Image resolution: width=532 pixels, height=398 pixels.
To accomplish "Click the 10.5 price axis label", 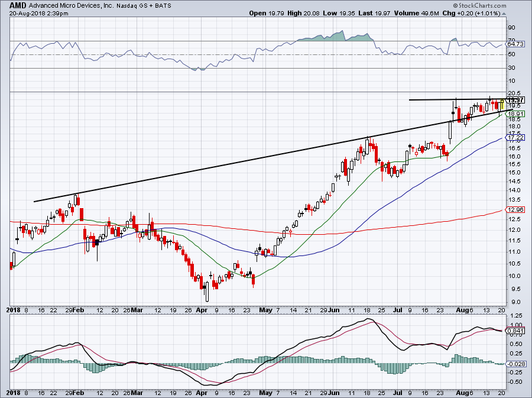I will click(514, 264).
